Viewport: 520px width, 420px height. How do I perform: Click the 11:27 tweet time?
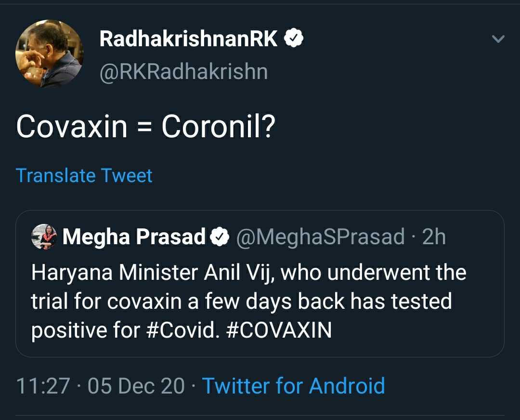tap(43, 386)
